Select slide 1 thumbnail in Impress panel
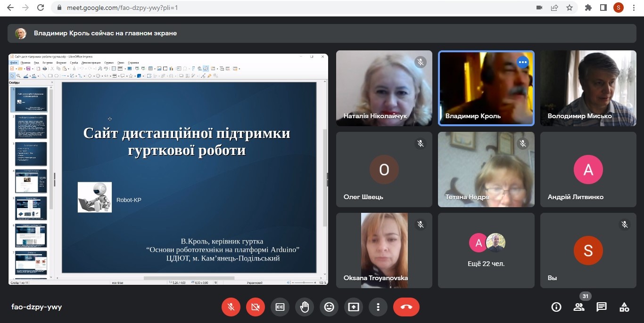 click(31, 100)
